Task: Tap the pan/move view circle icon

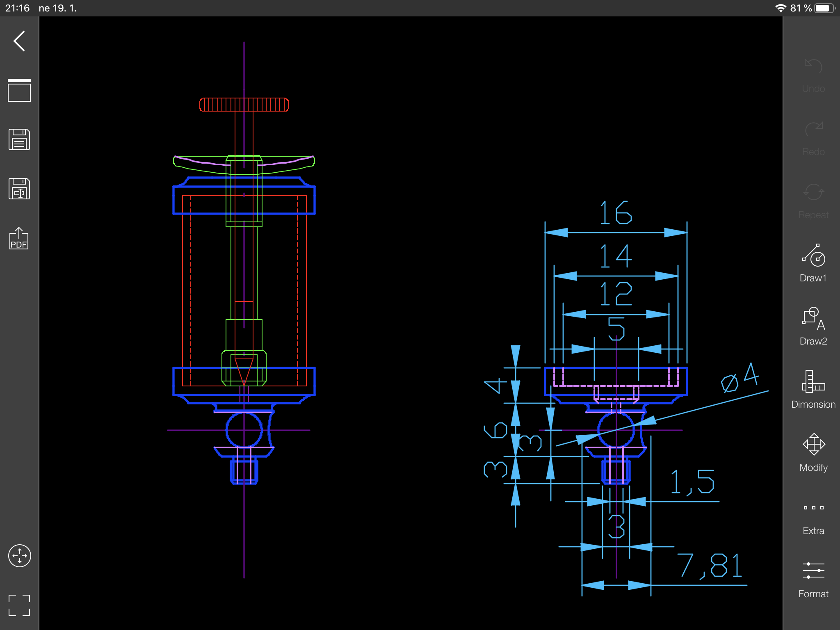Action: pyautogui.click(x=19, y=556)
